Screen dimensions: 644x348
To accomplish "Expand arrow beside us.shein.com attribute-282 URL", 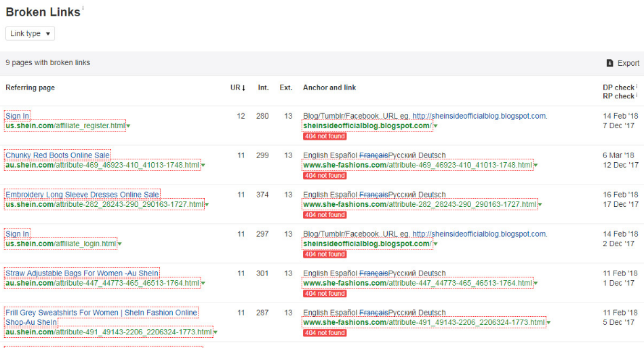I will pyautogui.click(x=207, y=205).
